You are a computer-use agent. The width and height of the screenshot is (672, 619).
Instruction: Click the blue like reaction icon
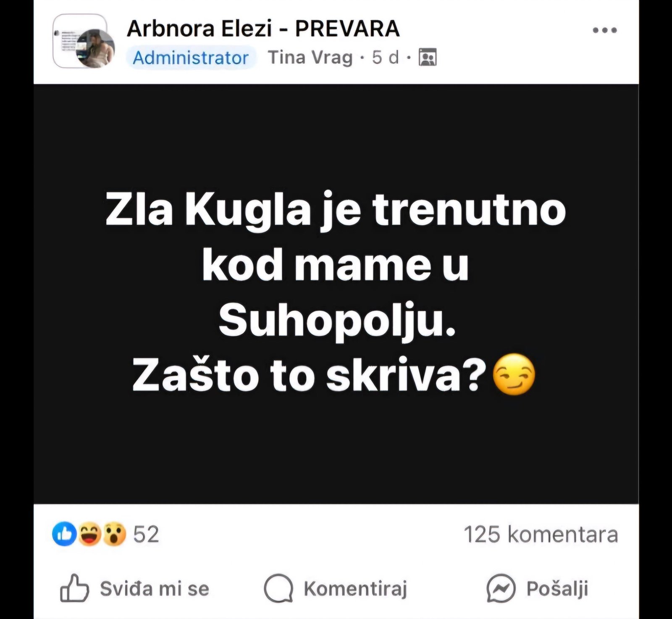64,534
